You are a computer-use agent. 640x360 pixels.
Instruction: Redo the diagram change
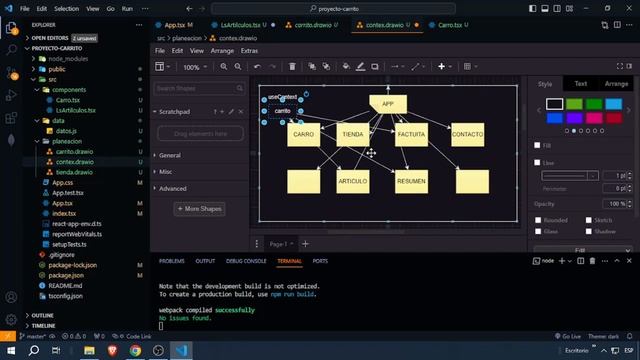[x=272, y=67]
